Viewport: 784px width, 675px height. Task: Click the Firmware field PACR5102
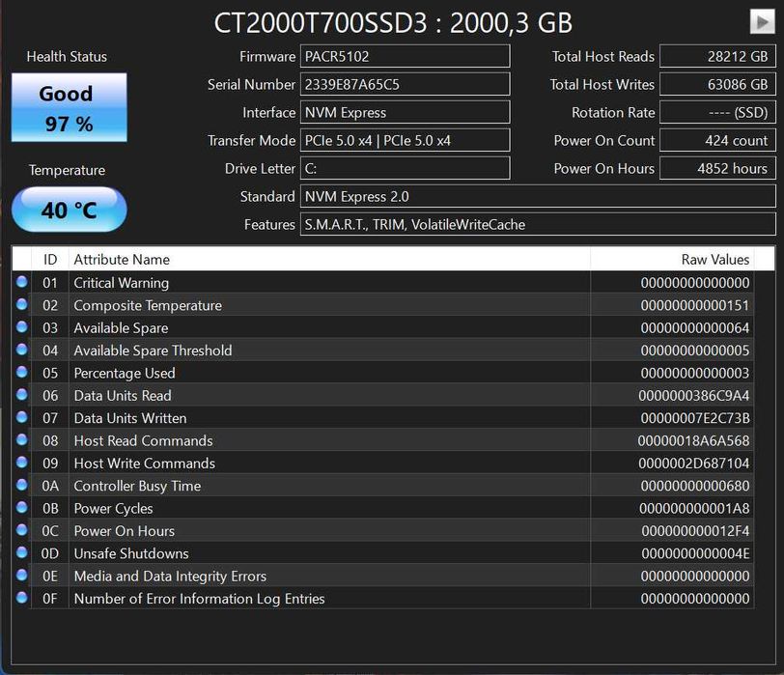coord(405,56)
